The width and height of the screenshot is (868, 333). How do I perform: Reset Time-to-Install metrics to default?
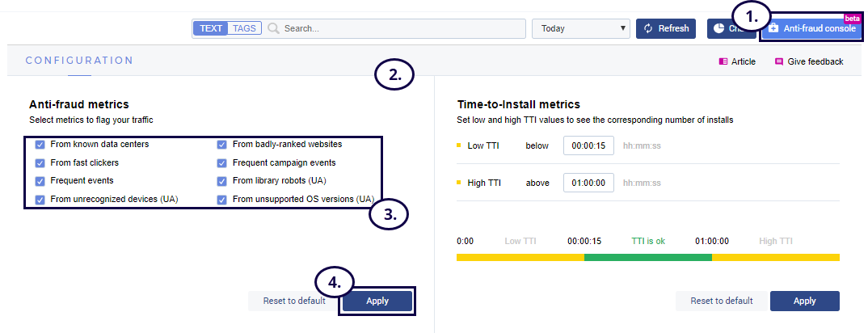point(721,301)
